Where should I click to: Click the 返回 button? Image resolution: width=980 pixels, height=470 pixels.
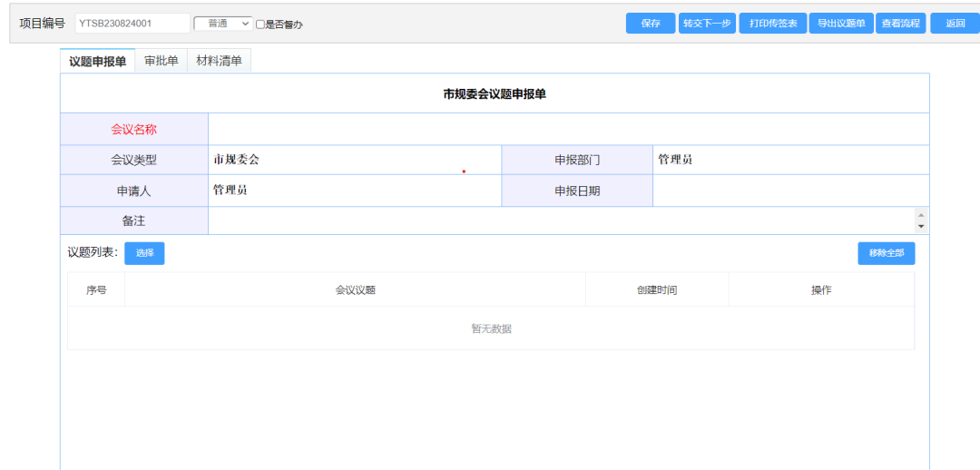(x=955, y=23)
